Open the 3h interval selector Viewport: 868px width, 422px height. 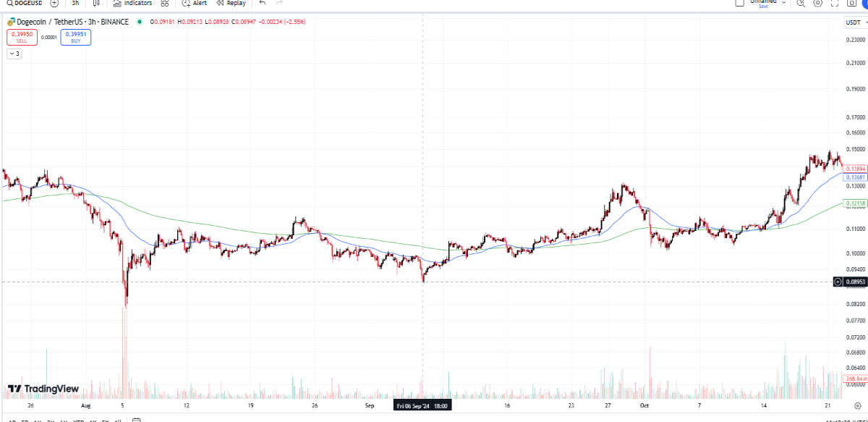point(75,3)
